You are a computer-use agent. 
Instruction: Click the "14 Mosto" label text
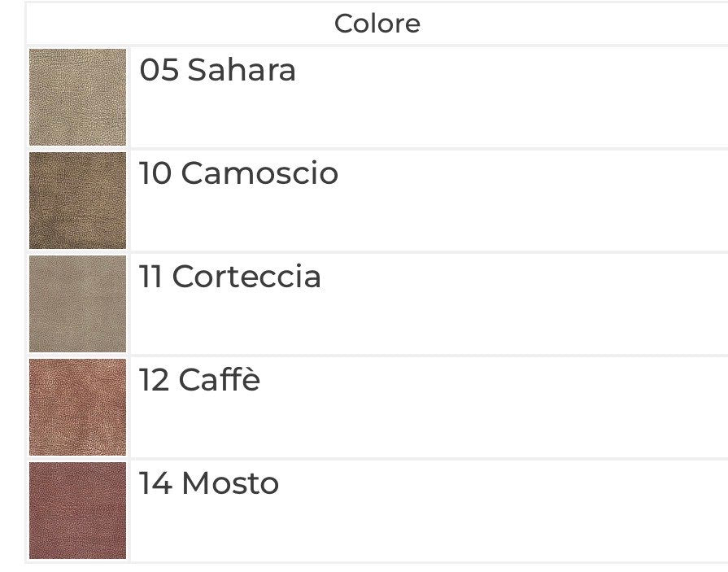click(209, 482)
